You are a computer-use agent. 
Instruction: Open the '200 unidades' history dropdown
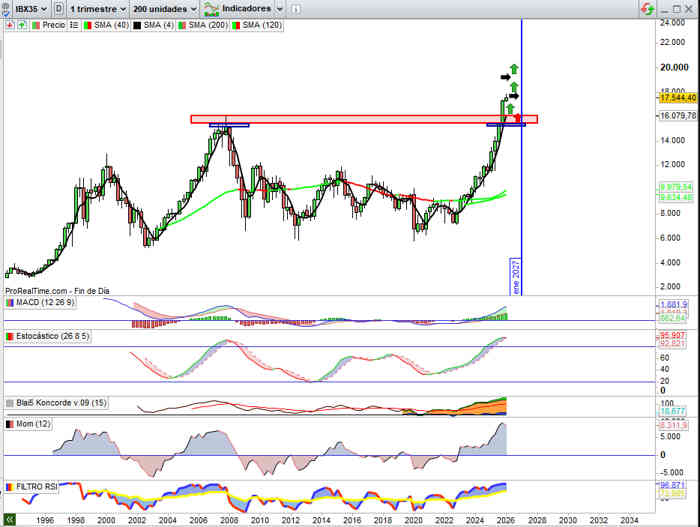[164, 8]
